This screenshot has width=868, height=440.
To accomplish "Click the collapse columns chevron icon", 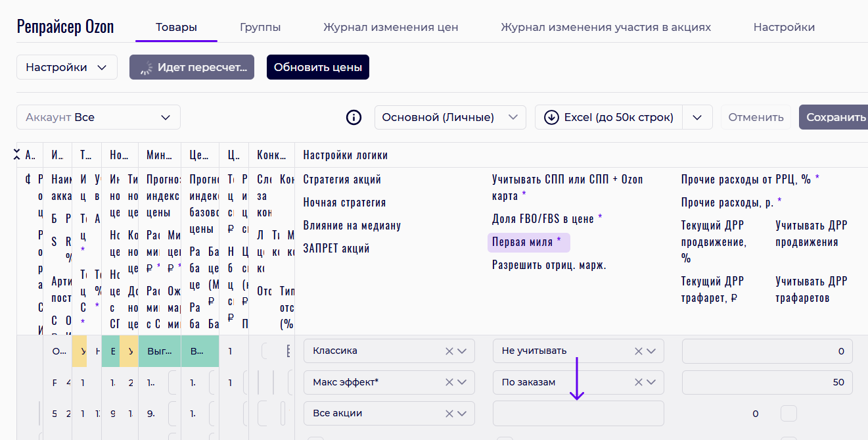I will (16, 154).
